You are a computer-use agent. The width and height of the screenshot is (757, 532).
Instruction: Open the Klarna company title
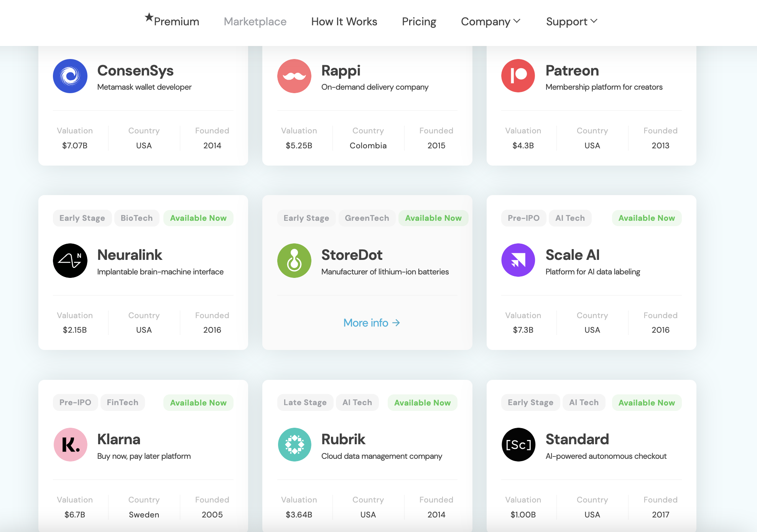click(119, 439)
